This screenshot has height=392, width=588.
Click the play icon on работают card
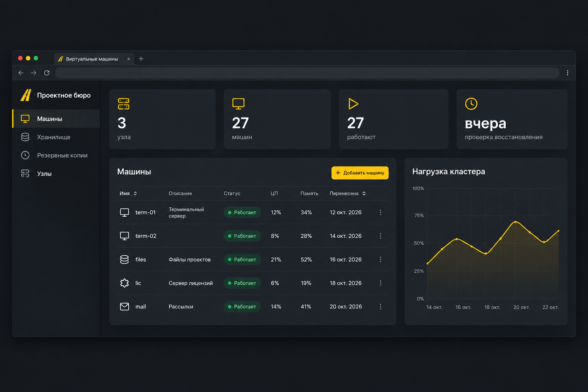[x=353, y=104]
